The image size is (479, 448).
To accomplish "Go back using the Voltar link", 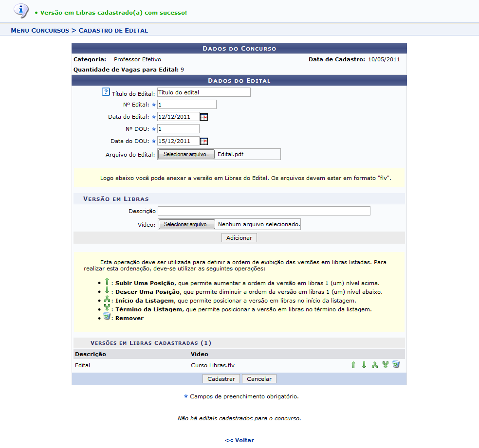I will click(x=239, y=440).
